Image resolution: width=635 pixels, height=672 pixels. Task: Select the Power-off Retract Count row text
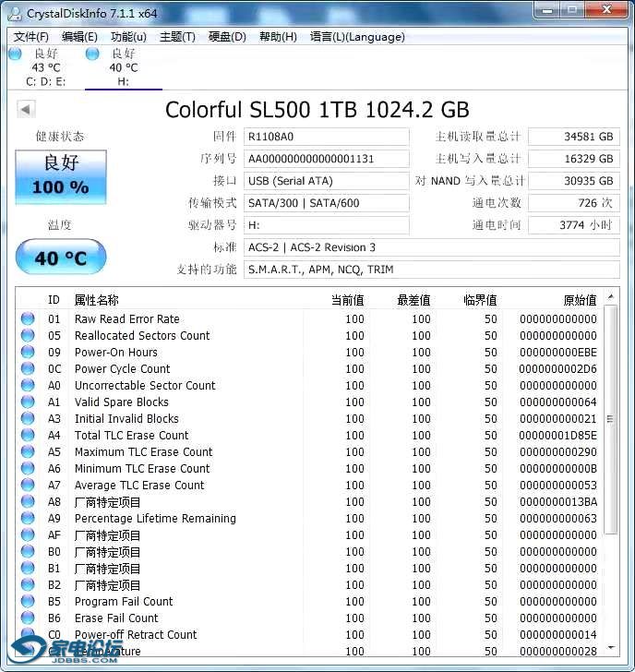(x=136, y=634)
